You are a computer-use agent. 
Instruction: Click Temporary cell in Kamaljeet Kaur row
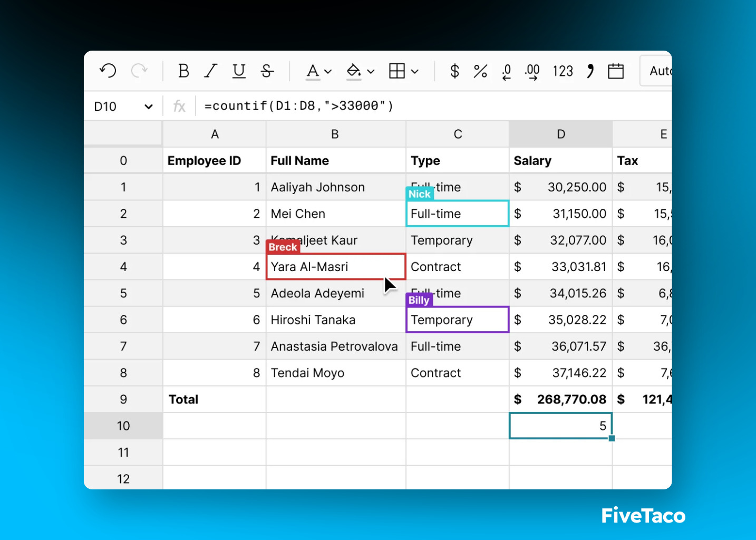[458, 240]
